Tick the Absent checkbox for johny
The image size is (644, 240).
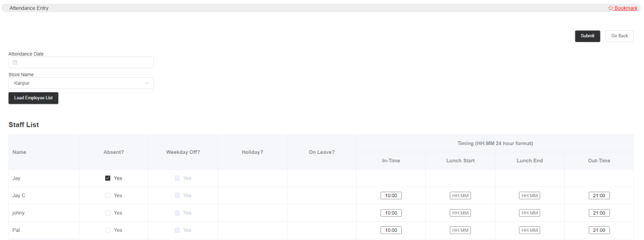click(108, 213)
